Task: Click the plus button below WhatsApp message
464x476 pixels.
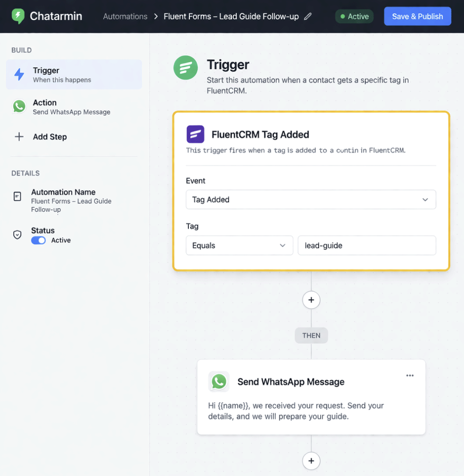Action: coord(311,461)
